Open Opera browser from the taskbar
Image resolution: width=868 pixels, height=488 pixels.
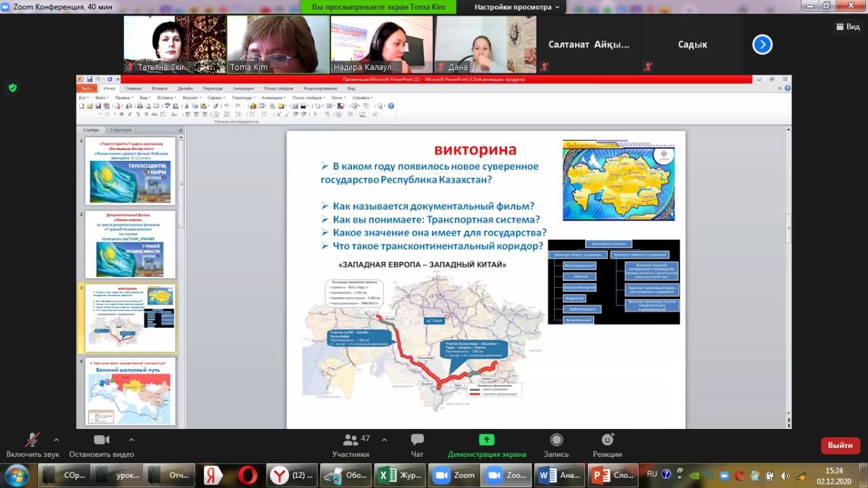coord(248,475)
